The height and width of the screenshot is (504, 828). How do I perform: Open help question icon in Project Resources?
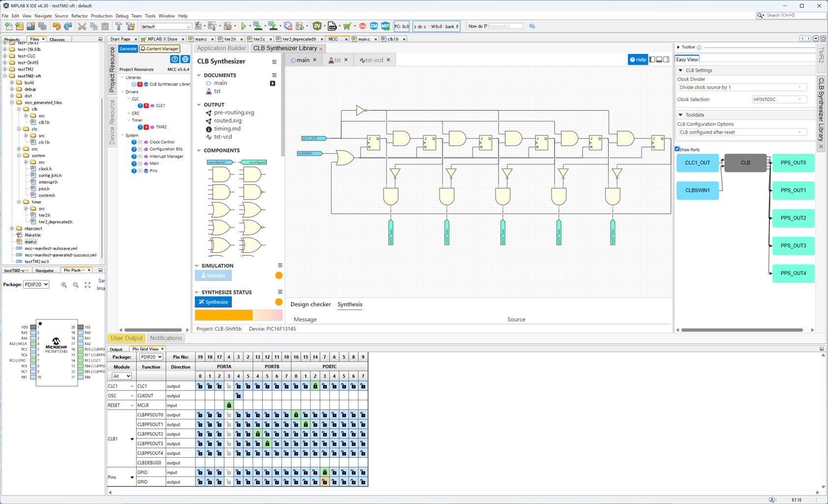(174, 59)
